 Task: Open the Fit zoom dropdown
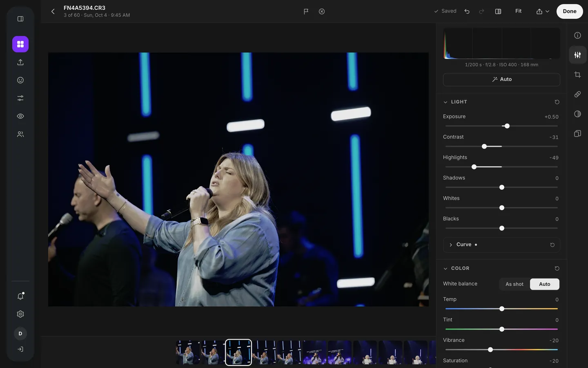pyautogui.click(x=518, y=11)
